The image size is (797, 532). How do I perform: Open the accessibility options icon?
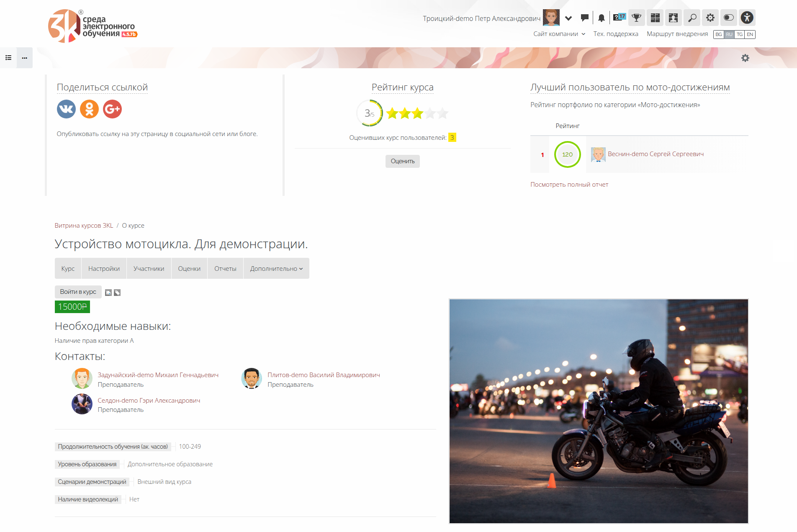click(747, 18)
